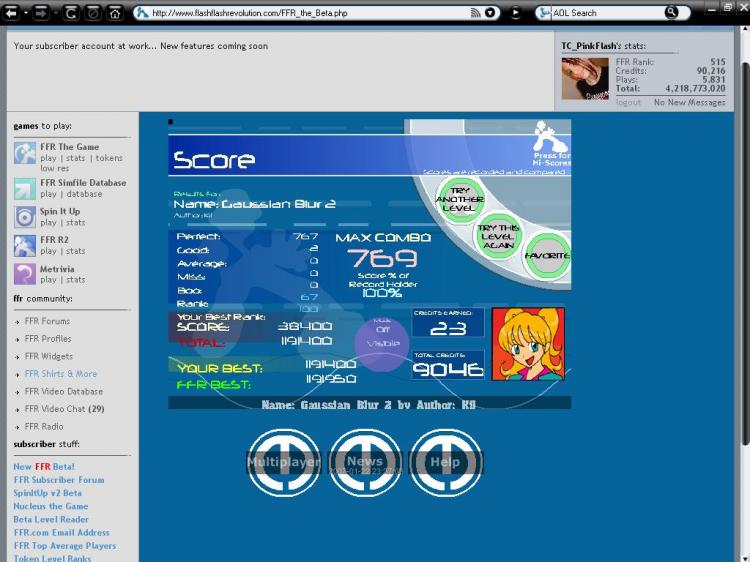Viewport: 750px width, 562px height.
Task: Open FFR Top Average Players link
Action: coord(65,546)
